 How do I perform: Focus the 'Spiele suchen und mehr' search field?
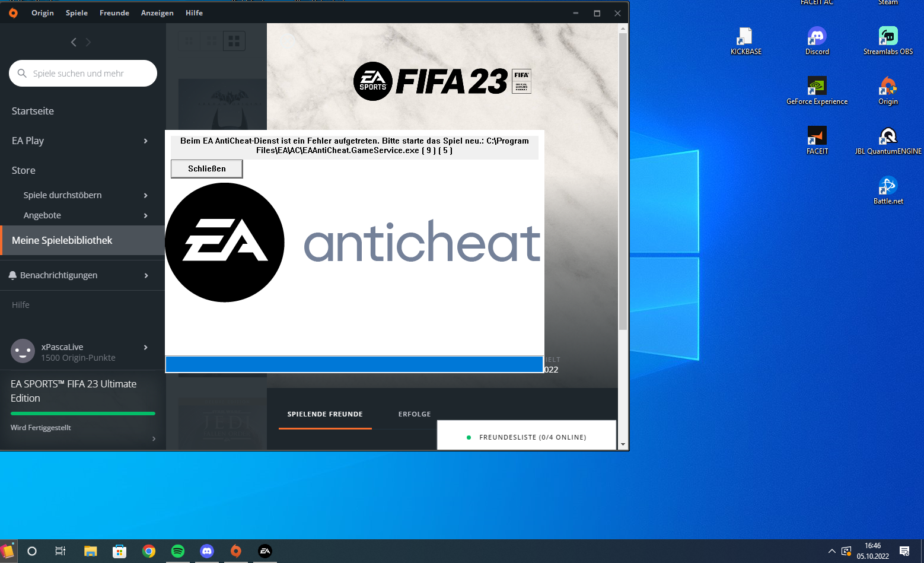[83, 74]
